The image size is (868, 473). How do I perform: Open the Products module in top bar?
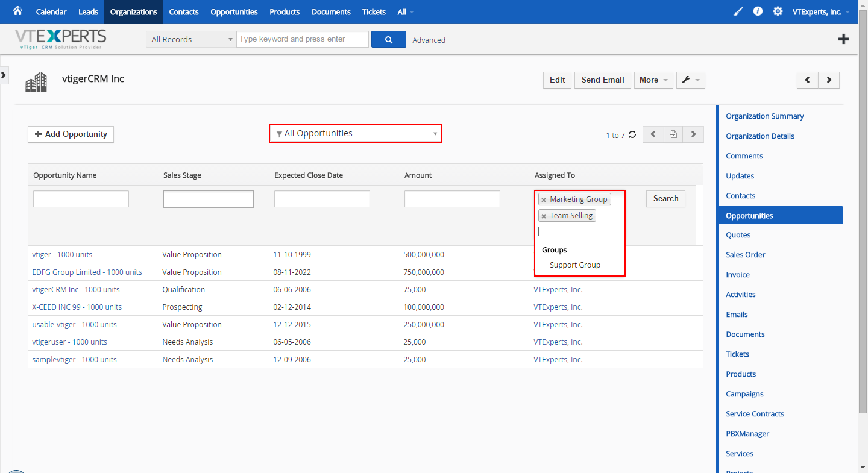coord(285,12)
